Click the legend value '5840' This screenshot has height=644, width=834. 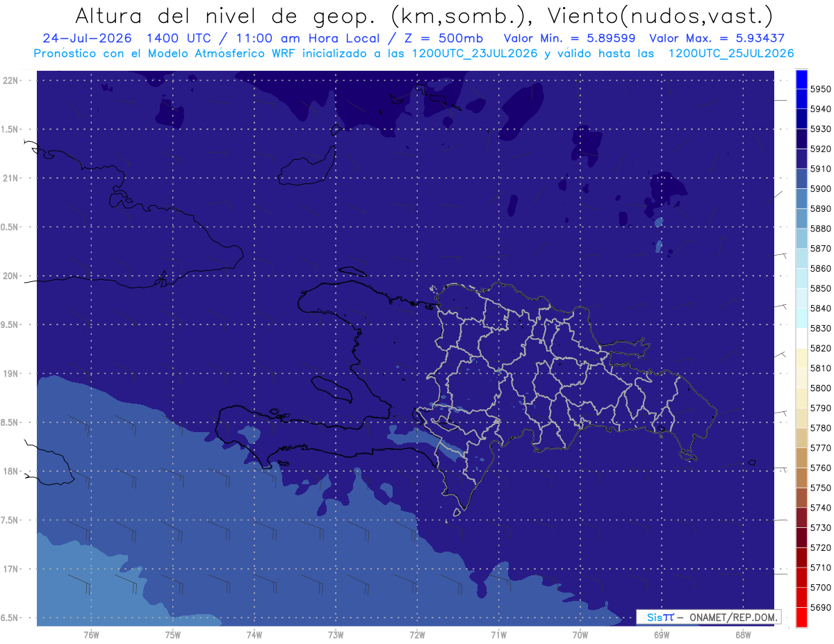tap(820, 308)
